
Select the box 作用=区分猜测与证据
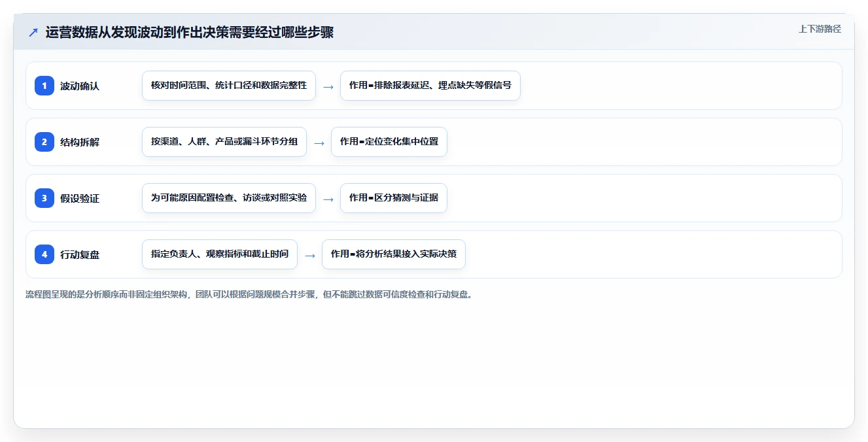pyautogui.click(x=394, y=198)
